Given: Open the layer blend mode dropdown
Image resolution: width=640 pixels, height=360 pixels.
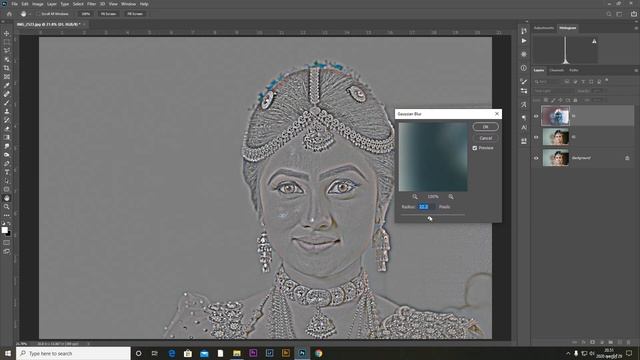Looking at the screenshot, I should [553, 91].
